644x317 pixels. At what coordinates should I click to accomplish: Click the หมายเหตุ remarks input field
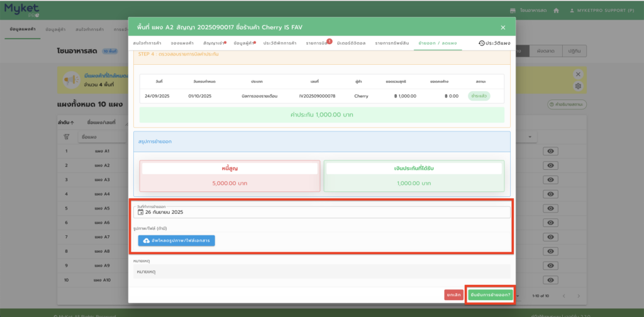[x=322, y=272]
